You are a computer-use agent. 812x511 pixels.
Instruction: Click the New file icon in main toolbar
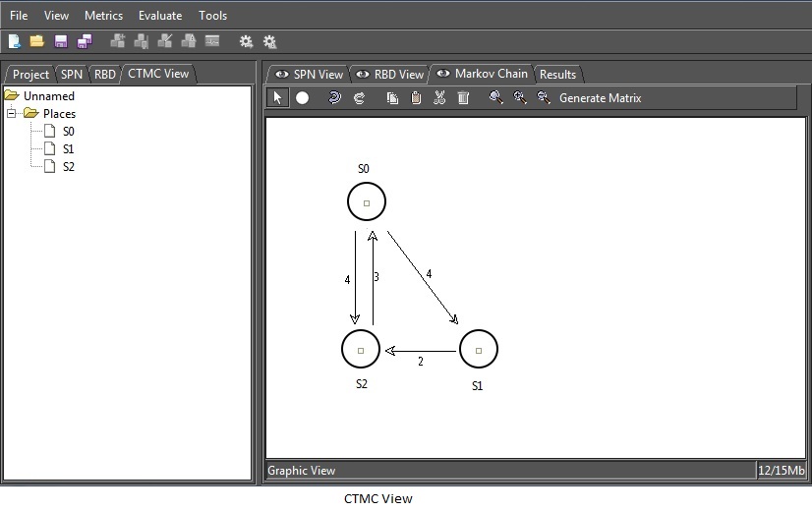coord(14,41)
